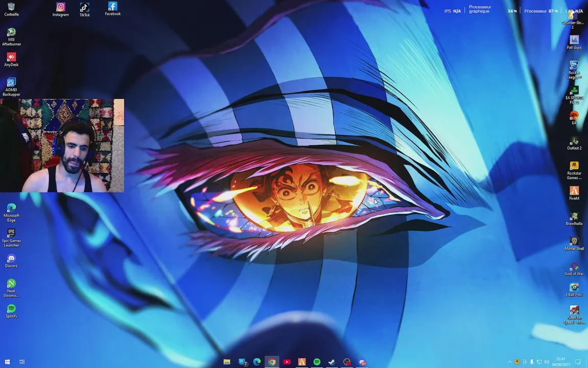
Task: Open Steam from the taskbar
Action: (332, 362)
